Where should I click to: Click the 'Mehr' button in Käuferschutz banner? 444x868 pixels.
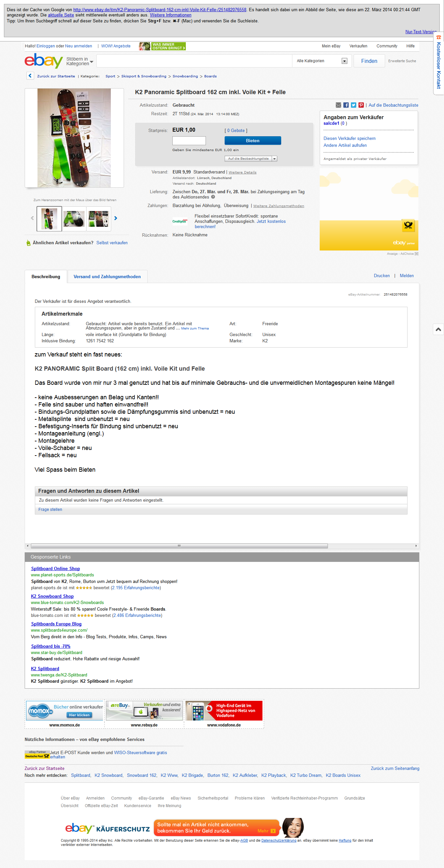coord(267,831)
